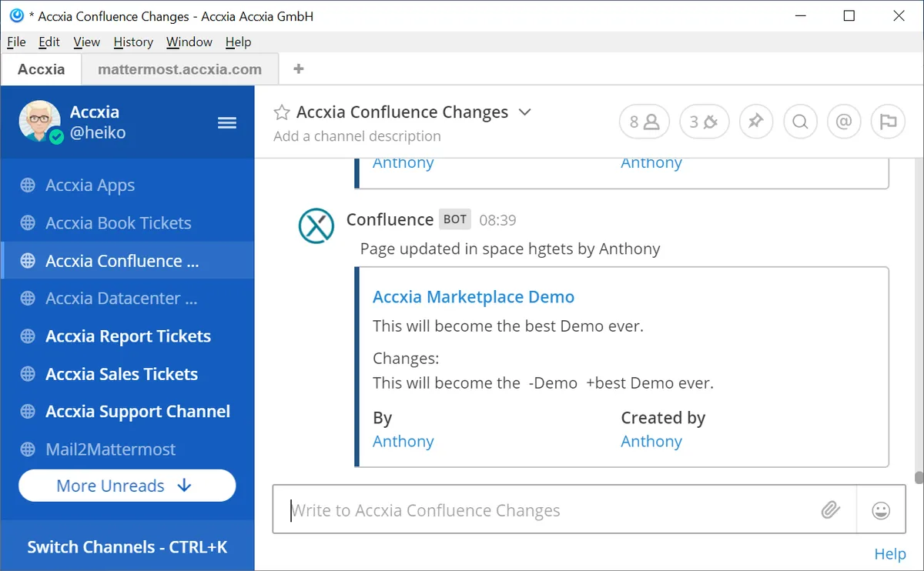The height and width of the screenshot is (571, 924).
Task: Open the Mail2Mattermost channel
Action: click(x=127, y=449)
